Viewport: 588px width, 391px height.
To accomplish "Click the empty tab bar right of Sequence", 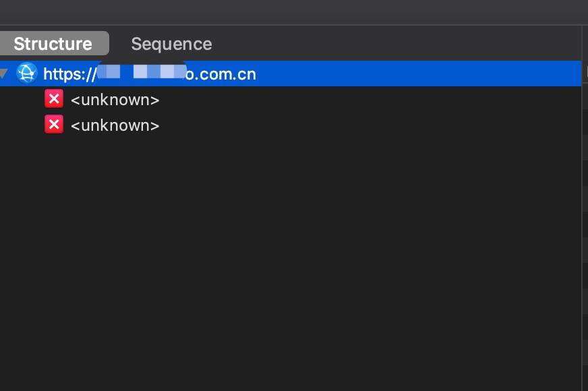I will point(398,44).
